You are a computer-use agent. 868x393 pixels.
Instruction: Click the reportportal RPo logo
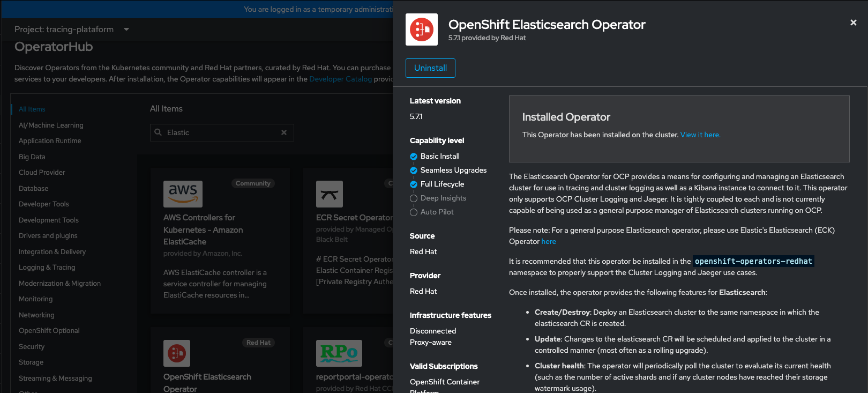(339, 353)
